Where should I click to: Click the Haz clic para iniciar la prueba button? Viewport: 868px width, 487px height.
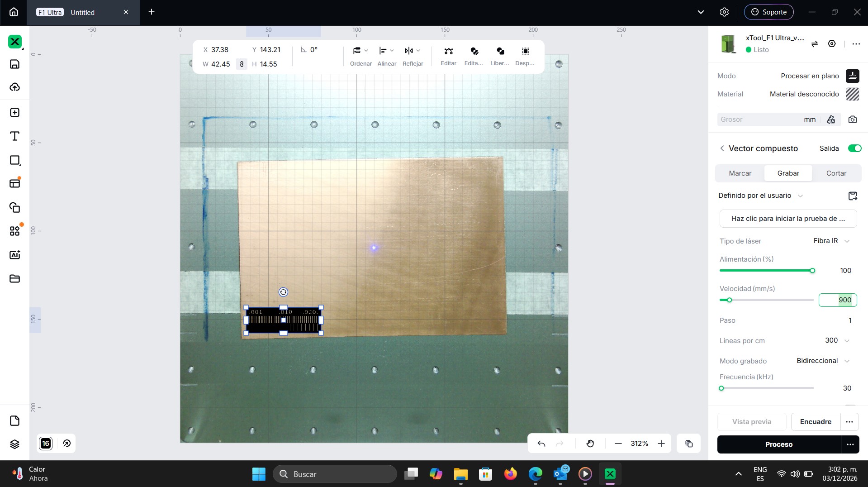tap(788, 219)
